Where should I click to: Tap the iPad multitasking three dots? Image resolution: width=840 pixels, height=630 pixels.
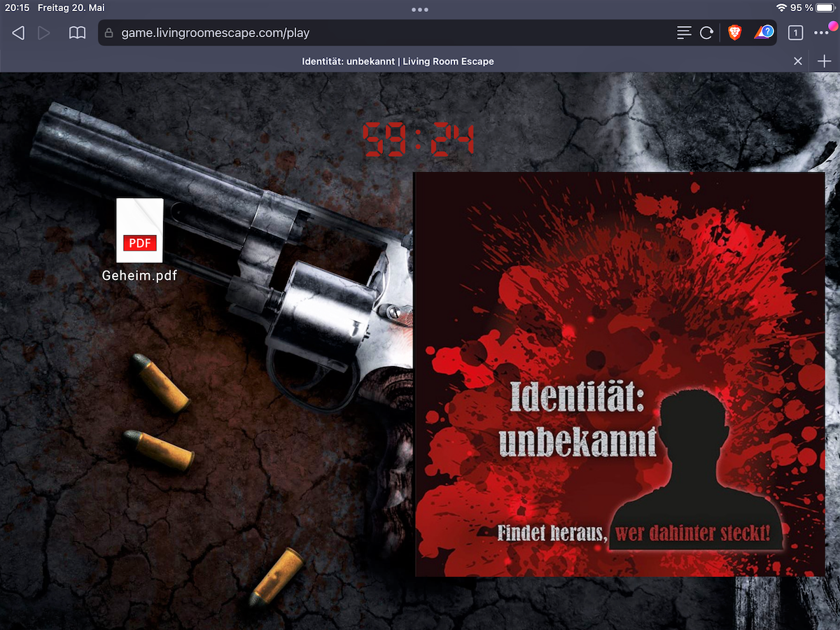click(x=420, y=10)
